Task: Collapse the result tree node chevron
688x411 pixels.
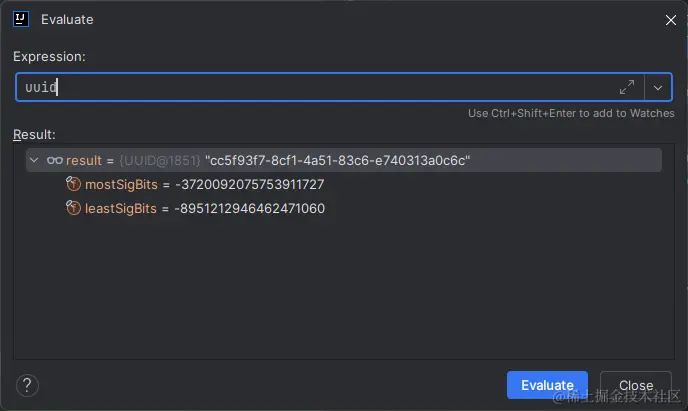Action: click(x=34, y=160)
